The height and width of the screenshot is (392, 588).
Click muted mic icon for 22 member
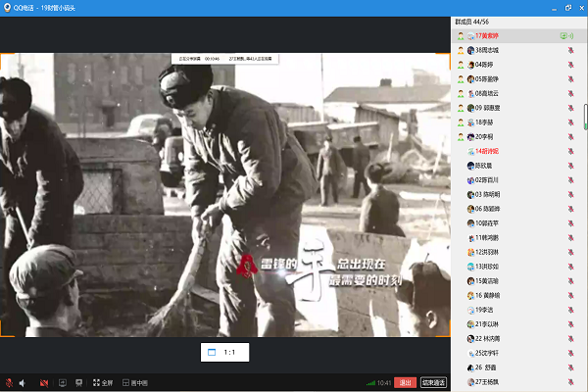click(570, 339)
